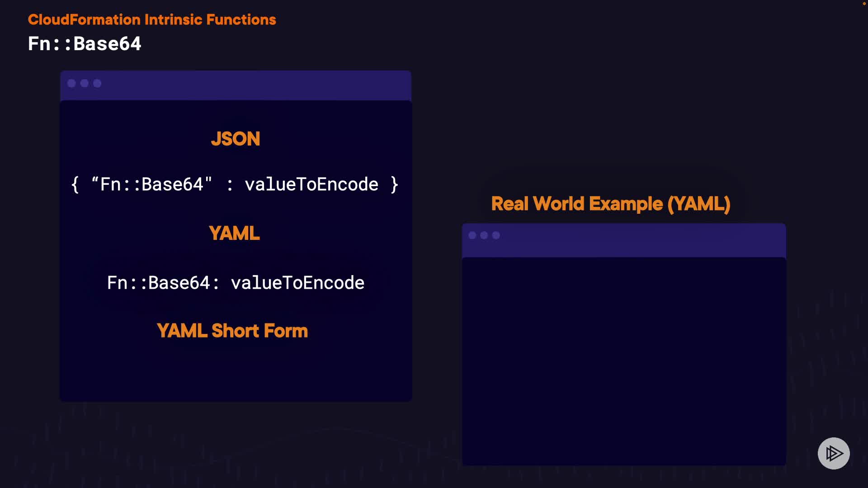Click the Fn::Base64: valueToEncode YAML line
Viewport: 868px width, 488px height.
[236, 283]
